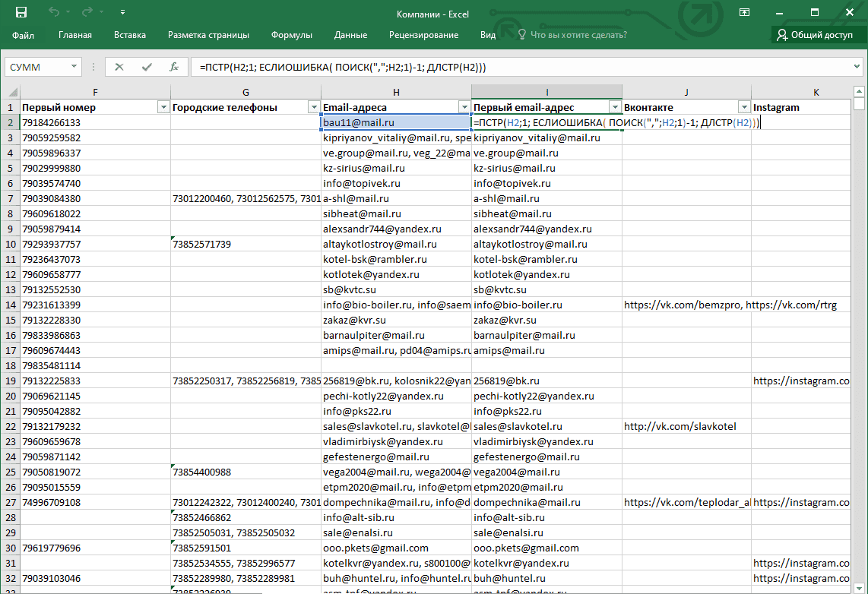
Task: Select cell with info@topivek.ru in column H
Action: coord(396,183)
